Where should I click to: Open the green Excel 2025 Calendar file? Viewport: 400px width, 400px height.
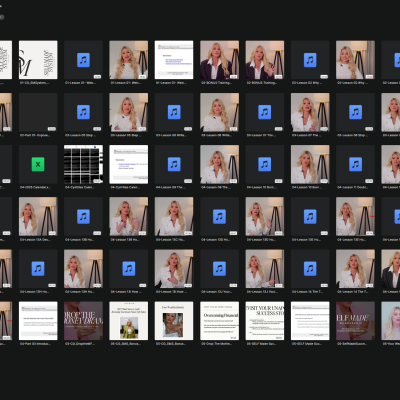[x=38, y=164]
